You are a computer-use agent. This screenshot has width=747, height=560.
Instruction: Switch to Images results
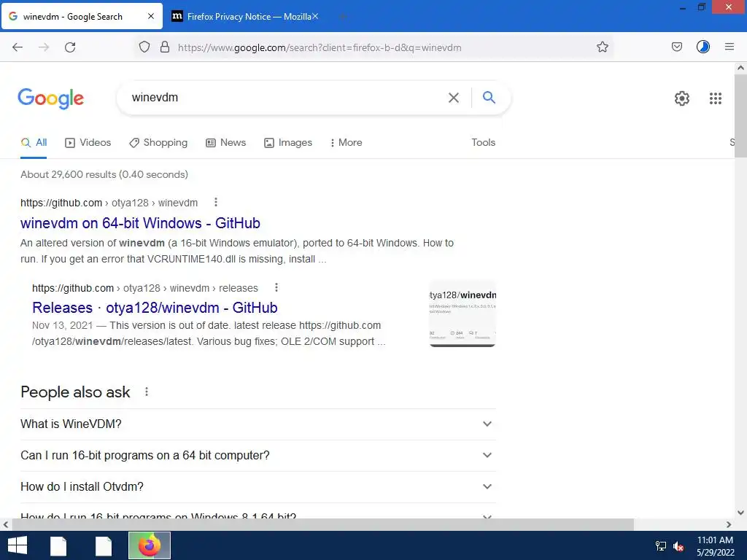[x=287, y=142]
